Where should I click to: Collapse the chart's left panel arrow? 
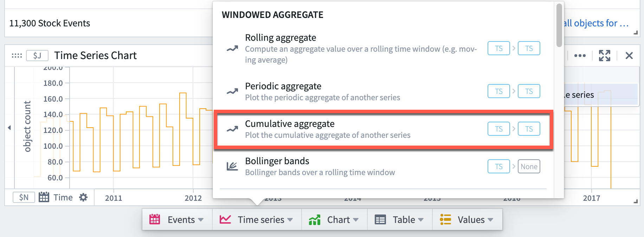point(9,128)
